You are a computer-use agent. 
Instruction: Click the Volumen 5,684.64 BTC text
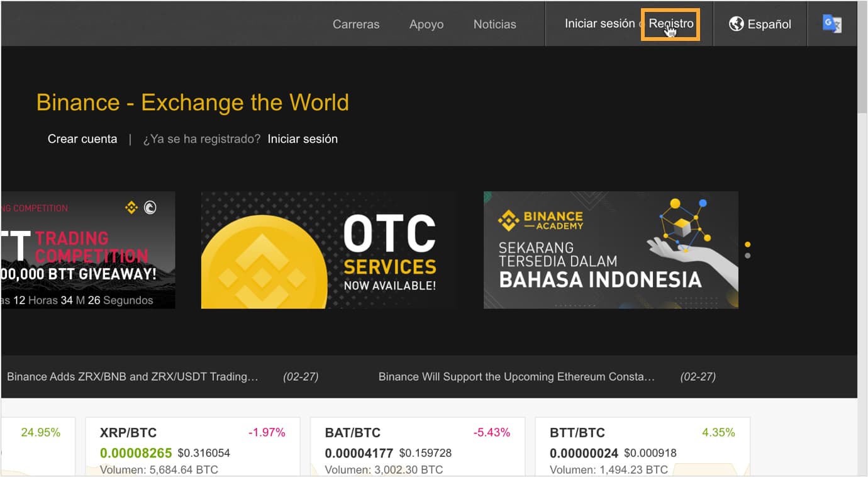(159, 469)
